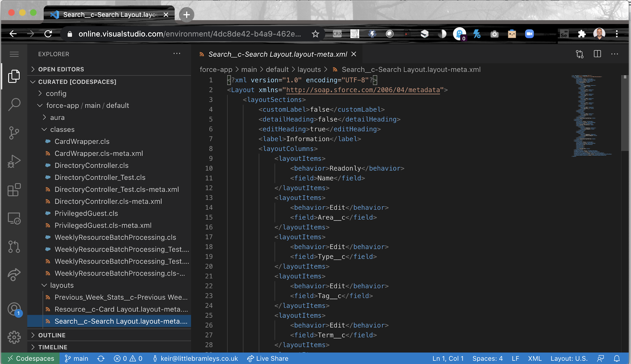
Task: Open the Remote Explorer icon
Action: (x=14, y=218)
